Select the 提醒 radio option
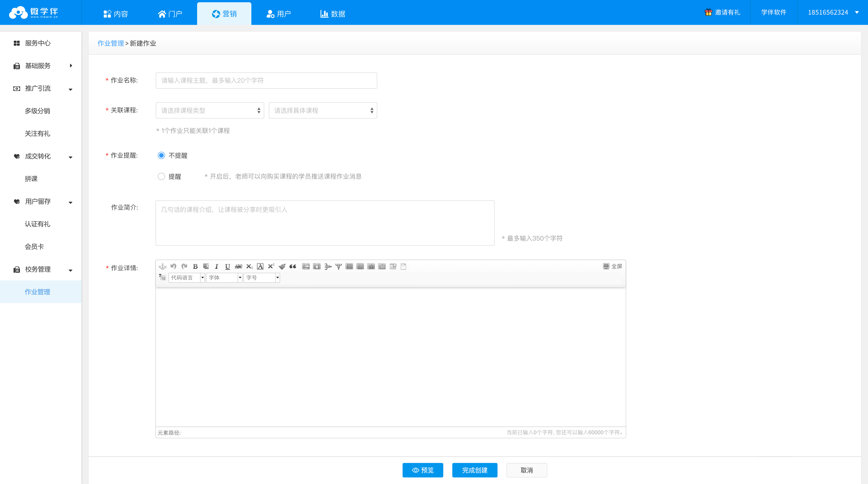The image size is (868, 484). pyautogui.click(x=161, y=176)
